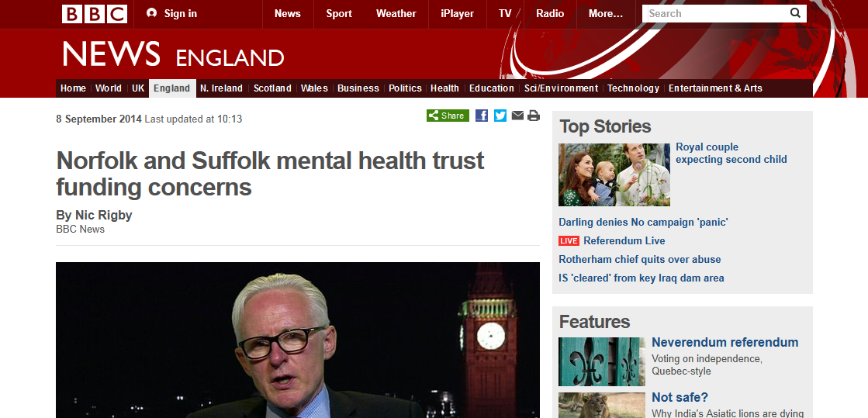This screenshot has height=418, width=868.
Task: Open the More… menu in top bar
Action: point(606,14)
